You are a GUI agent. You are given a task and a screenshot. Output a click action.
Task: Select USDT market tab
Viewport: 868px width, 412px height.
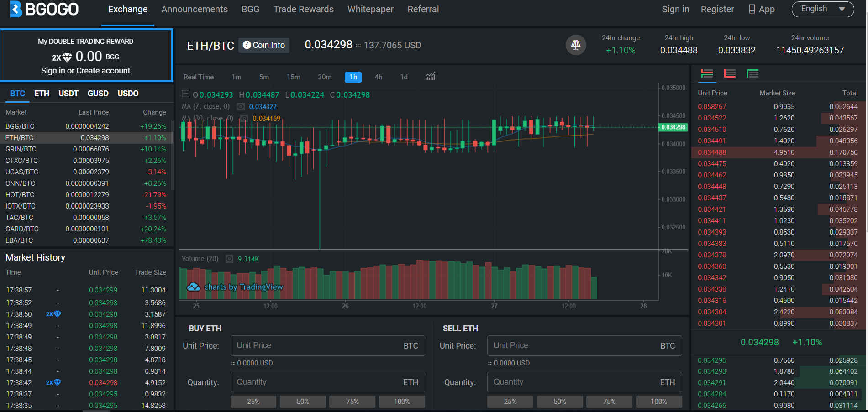click(68, 94)
